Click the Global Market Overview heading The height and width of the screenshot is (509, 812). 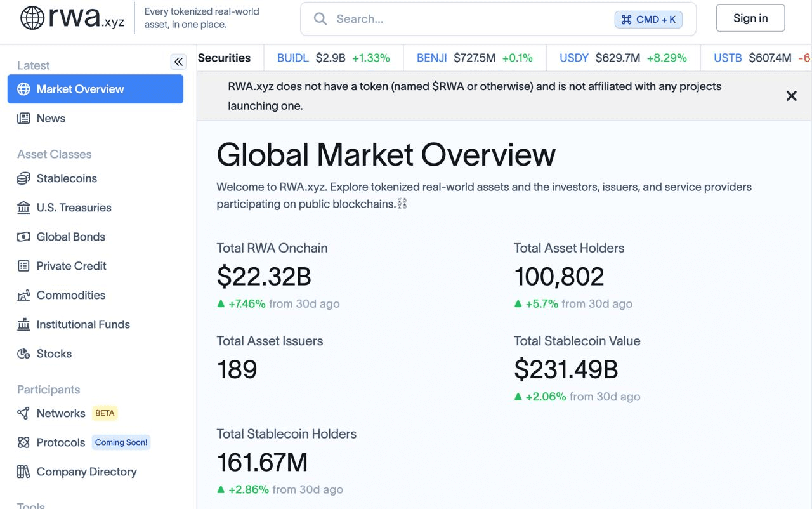386,154
